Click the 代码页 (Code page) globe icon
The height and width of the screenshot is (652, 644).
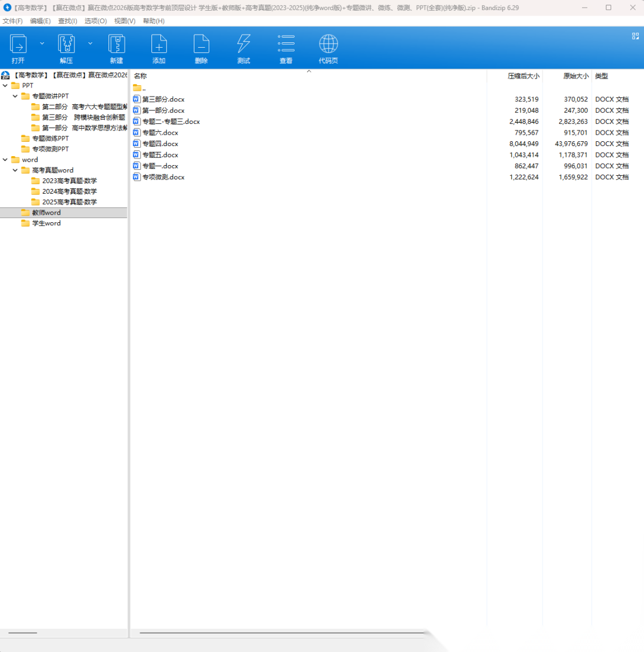[328, 45]
